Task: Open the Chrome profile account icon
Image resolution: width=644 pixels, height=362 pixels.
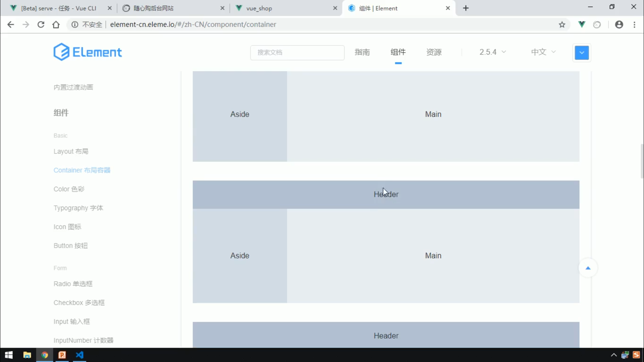Action: point(619,24)
